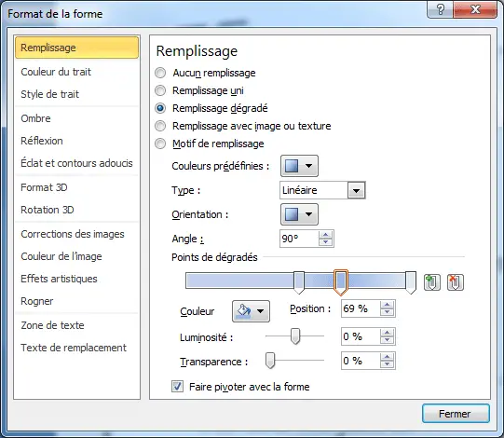
Task: Open the Couleur fill color dropdown
Action: (x=251, y=311)
